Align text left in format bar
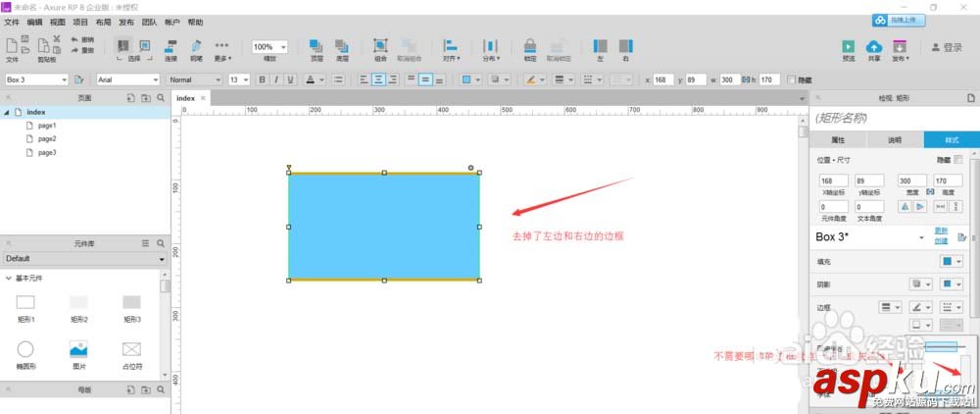Screen dimensions: 980x414 point(365,79)
